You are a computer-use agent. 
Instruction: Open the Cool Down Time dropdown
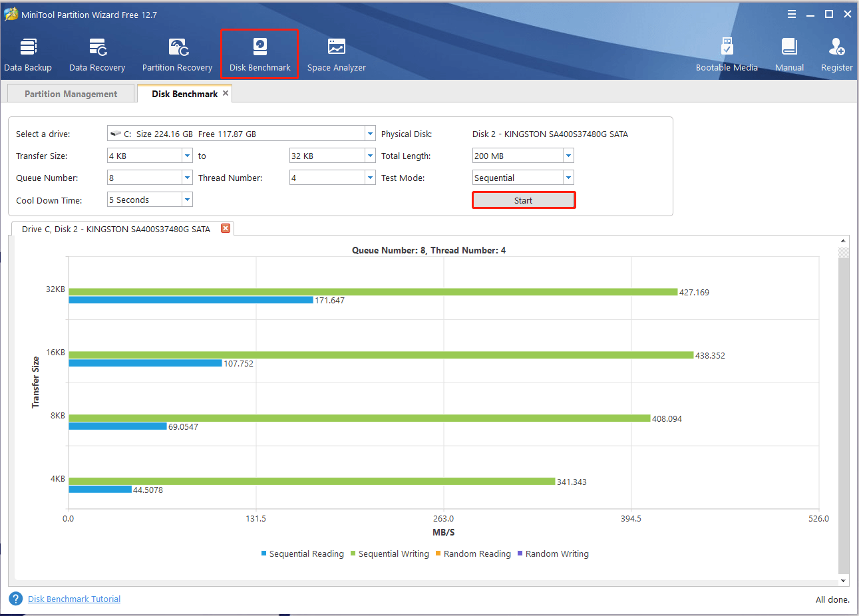pyautogui.click(x=187, y=200)
